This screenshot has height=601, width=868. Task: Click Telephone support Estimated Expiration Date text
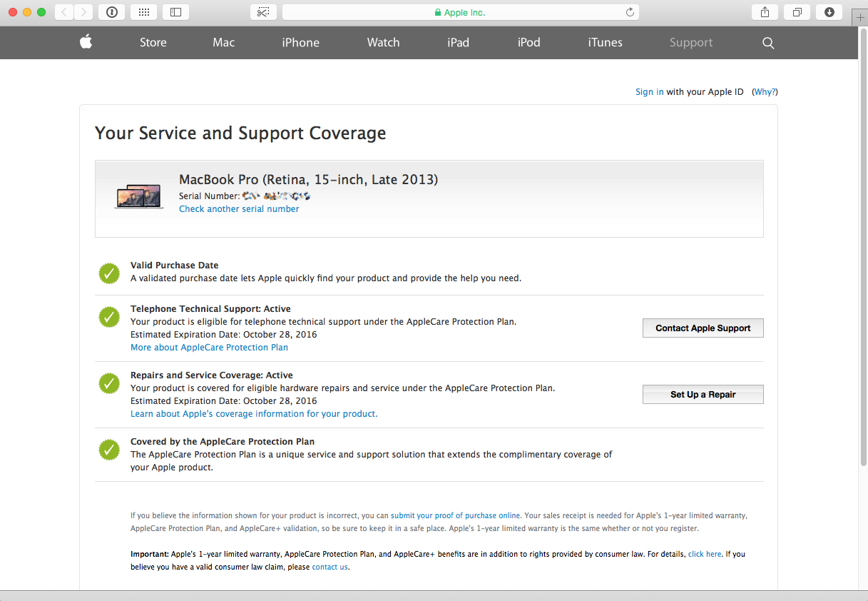[223, 335]
